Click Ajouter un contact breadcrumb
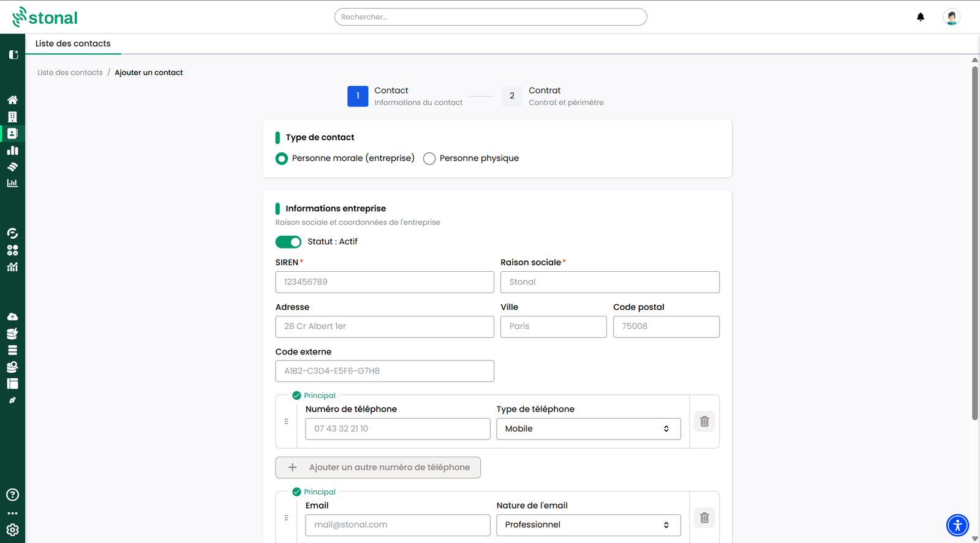Image resolution: width=980 pixels, height=543 pixels. coord(149,72)
